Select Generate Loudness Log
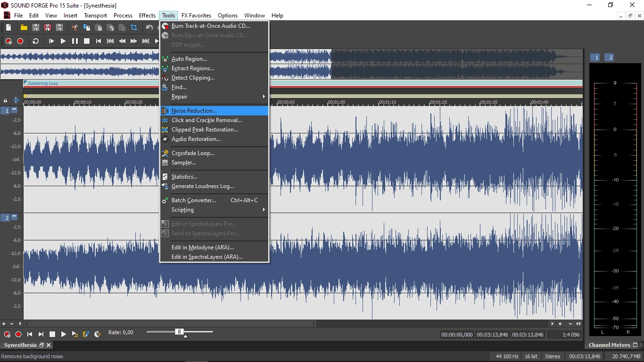Viewport: 644px width, 362px height. pyautogui.click(x=215, y=186)
